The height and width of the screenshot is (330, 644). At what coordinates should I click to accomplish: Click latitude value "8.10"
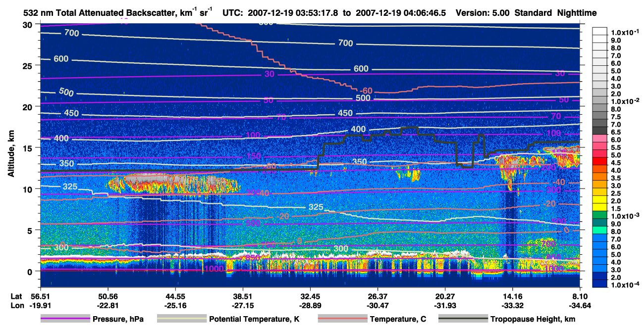(580, 296)
